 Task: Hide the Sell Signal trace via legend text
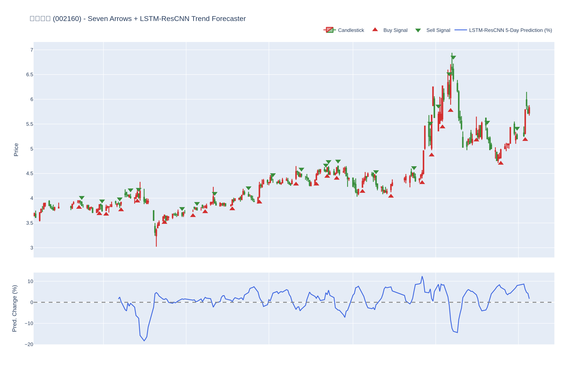point(438,30)
